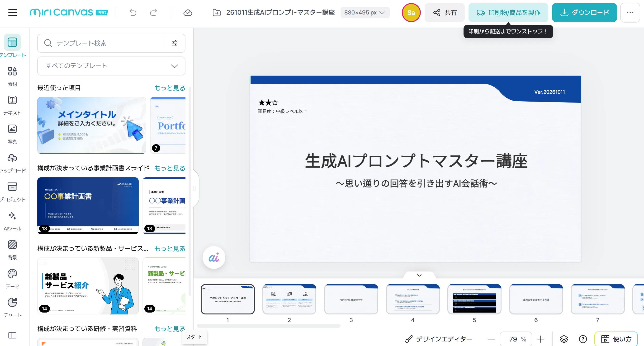Select page 6 出力の質を改善する方法 thumbnail
The image size is (644, 346).
tap(536, 299)
